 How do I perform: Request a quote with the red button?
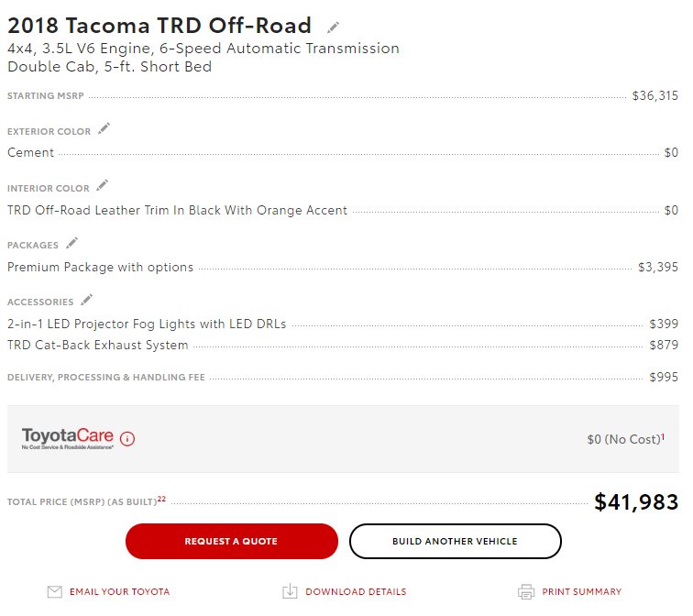coord(232,541)
